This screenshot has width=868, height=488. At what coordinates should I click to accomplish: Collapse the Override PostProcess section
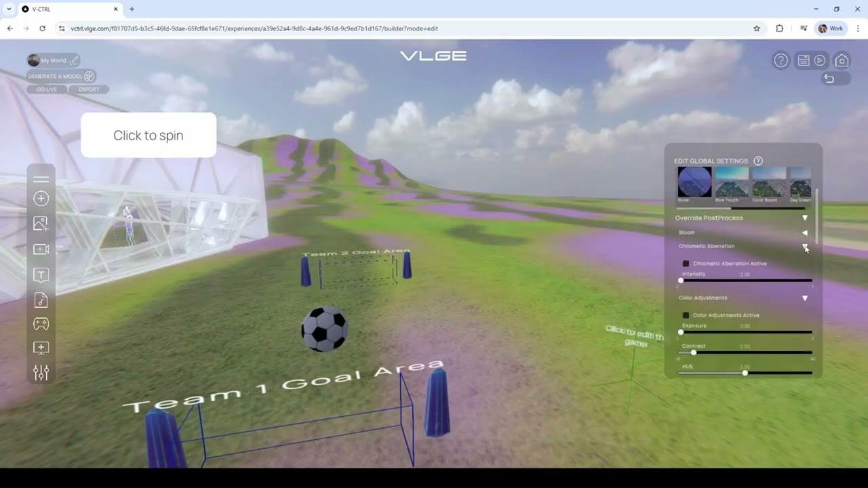805,218
